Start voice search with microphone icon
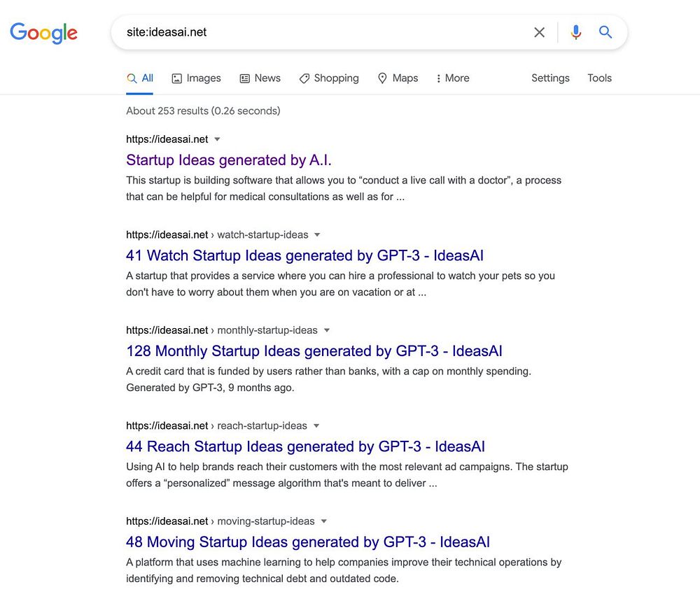 click(x=576, y=32)
